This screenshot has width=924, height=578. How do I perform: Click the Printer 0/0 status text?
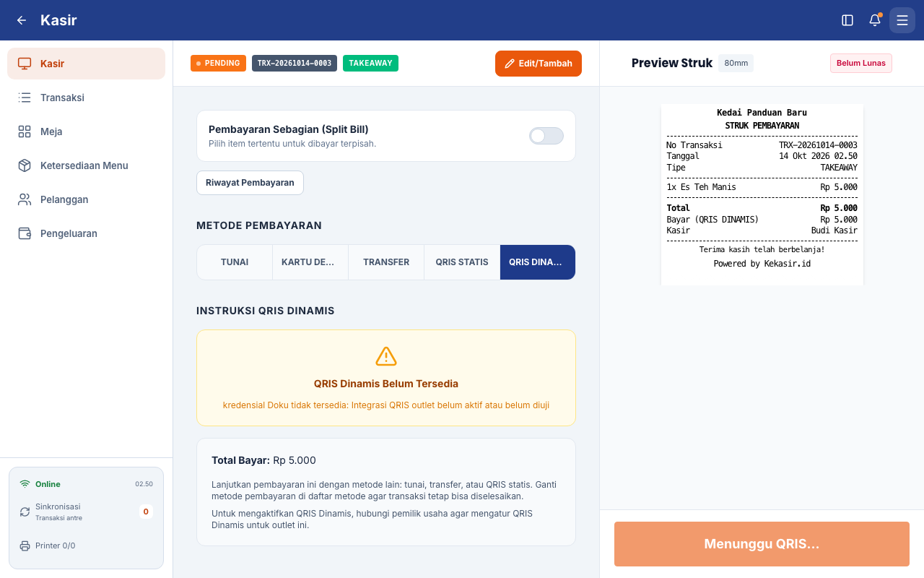pos(56,545)
